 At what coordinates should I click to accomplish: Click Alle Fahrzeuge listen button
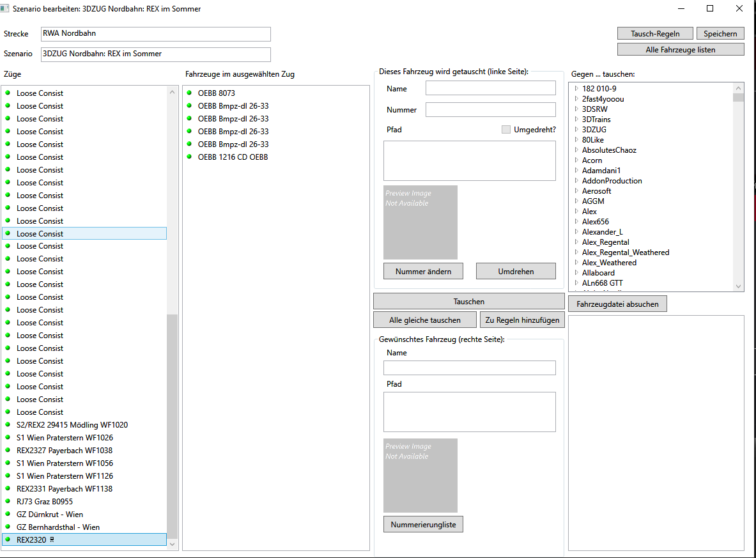click(x=681, y=50)
